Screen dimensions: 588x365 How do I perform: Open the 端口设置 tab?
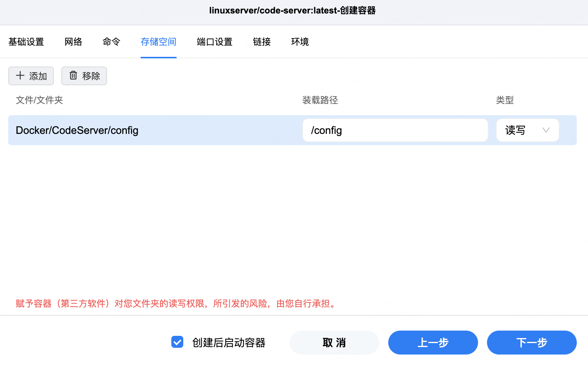pyautogui.click(x=215, y=42)
